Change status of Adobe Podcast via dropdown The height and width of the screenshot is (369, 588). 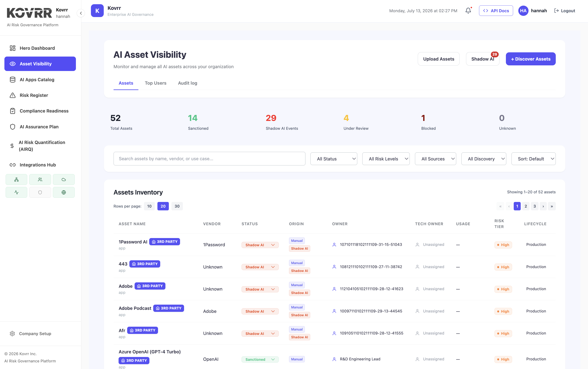click(260, 311)
